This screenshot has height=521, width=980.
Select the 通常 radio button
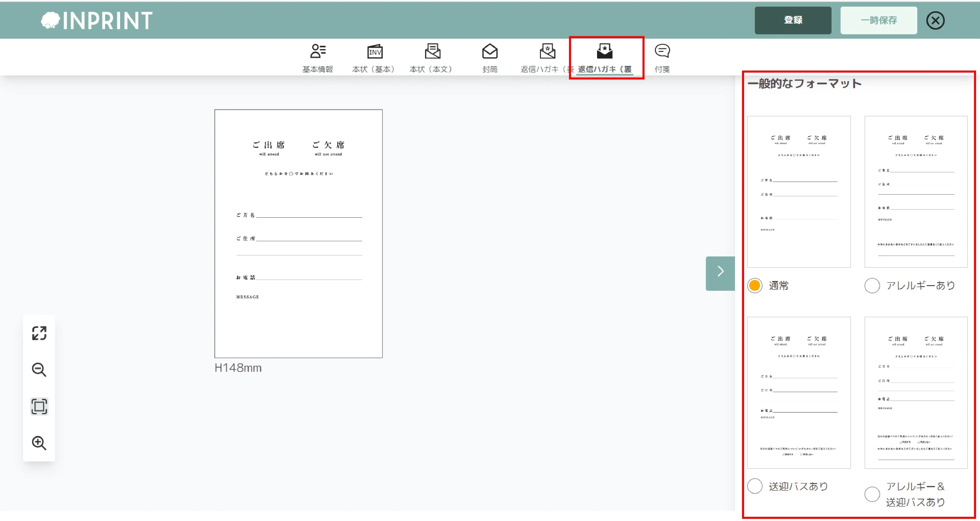755,286
